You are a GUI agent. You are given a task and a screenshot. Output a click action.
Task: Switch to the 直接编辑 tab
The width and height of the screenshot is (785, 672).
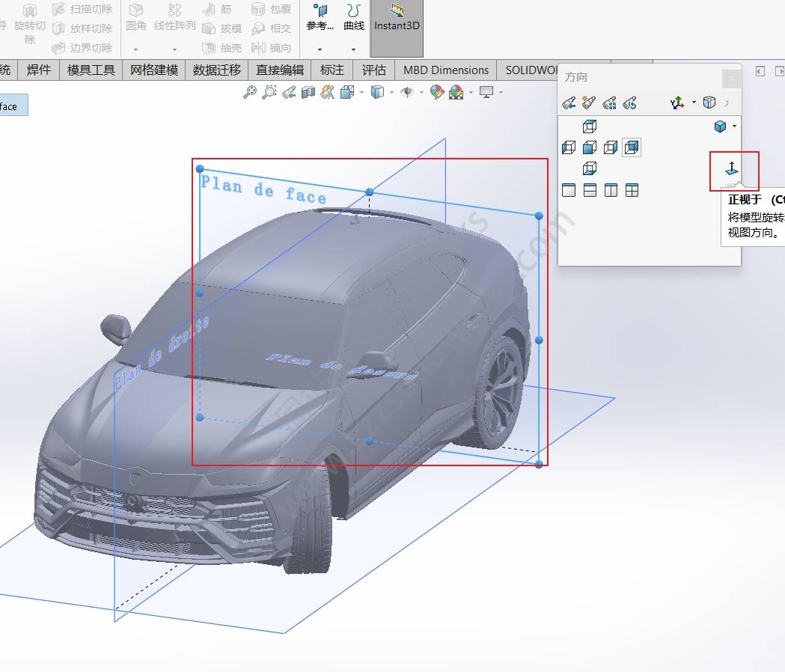click(x=280, y=70)
